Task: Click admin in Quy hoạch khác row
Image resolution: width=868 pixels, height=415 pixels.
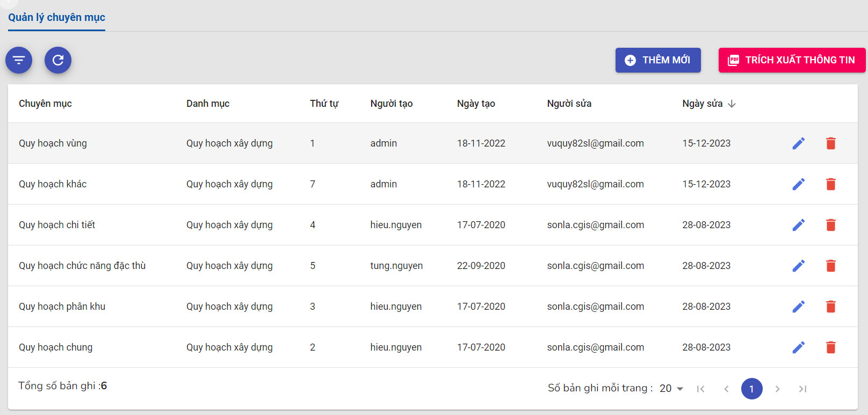Action: click(x=384, y=184)
